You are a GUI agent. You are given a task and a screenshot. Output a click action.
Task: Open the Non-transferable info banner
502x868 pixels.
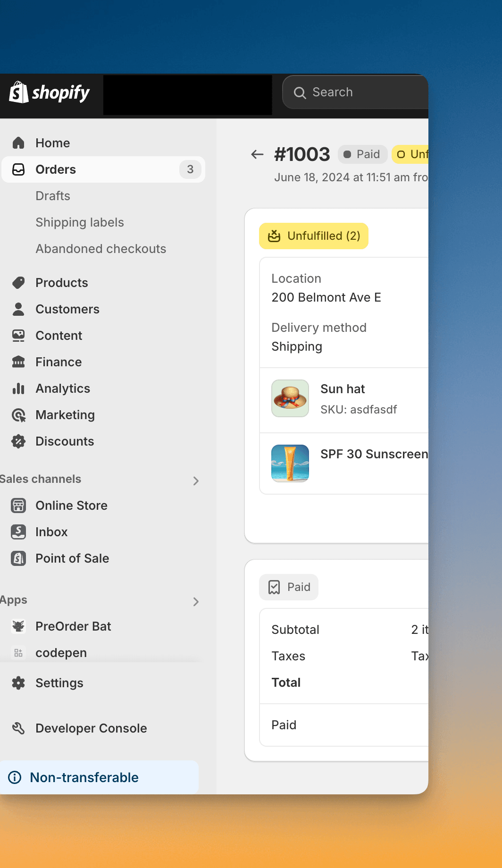click(84, 777)
